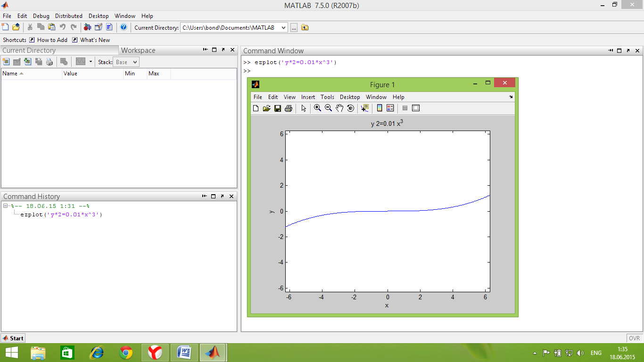Show Plot Tools and dock figure
The image size is (644, 362).
416,108
